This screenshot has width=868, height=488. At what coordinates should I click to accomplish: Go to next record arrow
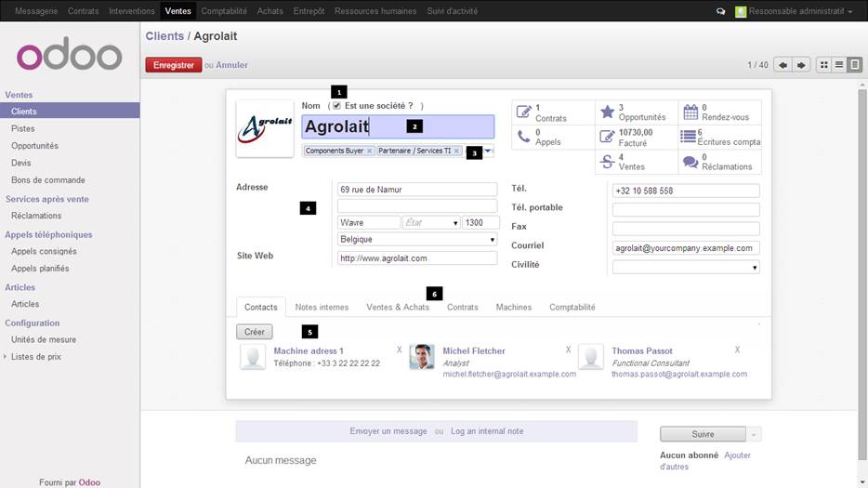tap(801, 65)
